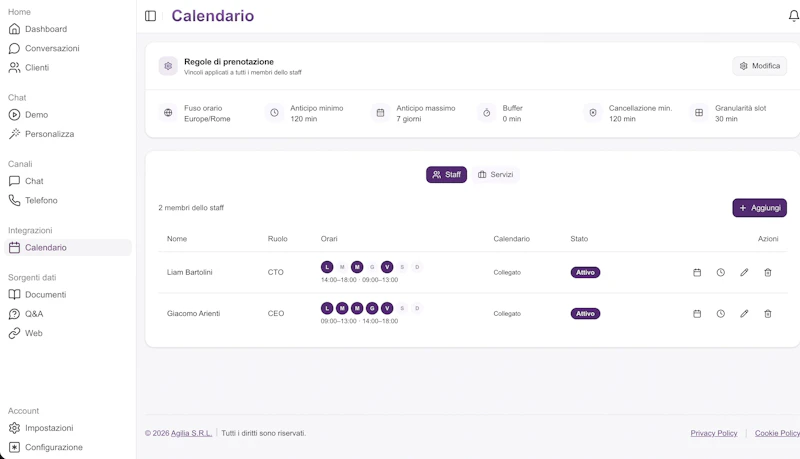
Task: Click the Aggiungi button
Action: (x=760, y=208)
